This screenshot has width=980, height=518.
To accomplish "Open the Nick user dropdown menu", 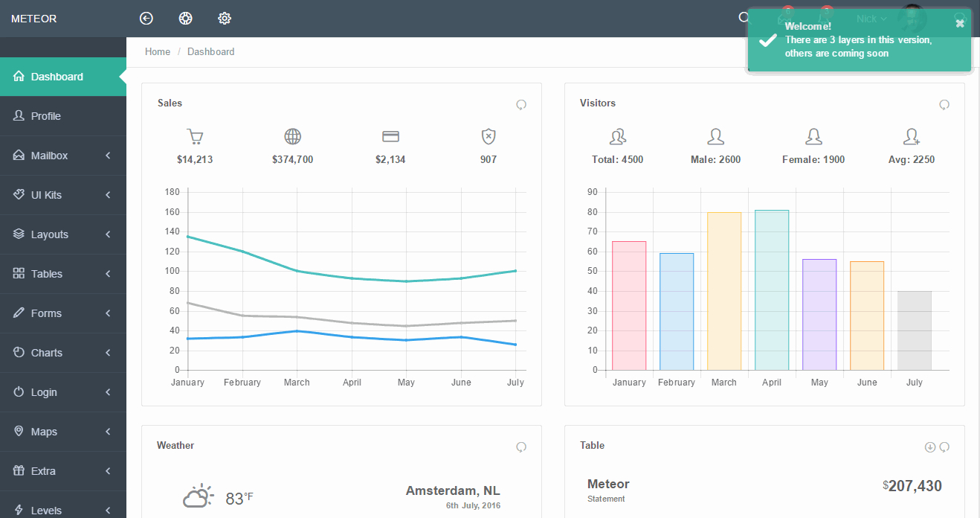I will (x=871, y=18).
